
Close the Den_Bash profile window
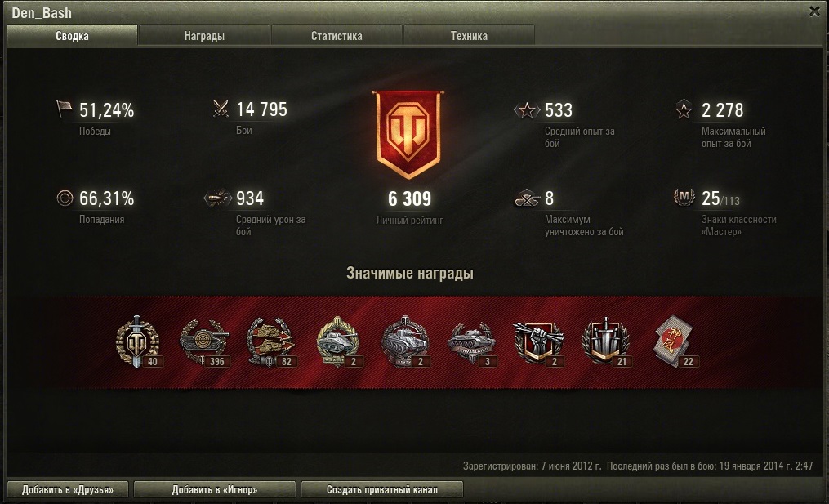coord(815,11)
